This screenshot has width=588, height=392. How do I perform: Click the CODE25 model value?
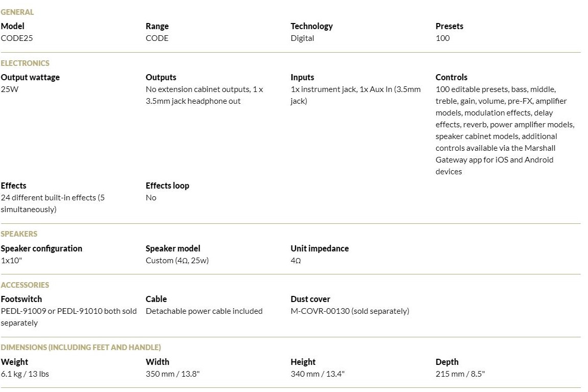17,38
